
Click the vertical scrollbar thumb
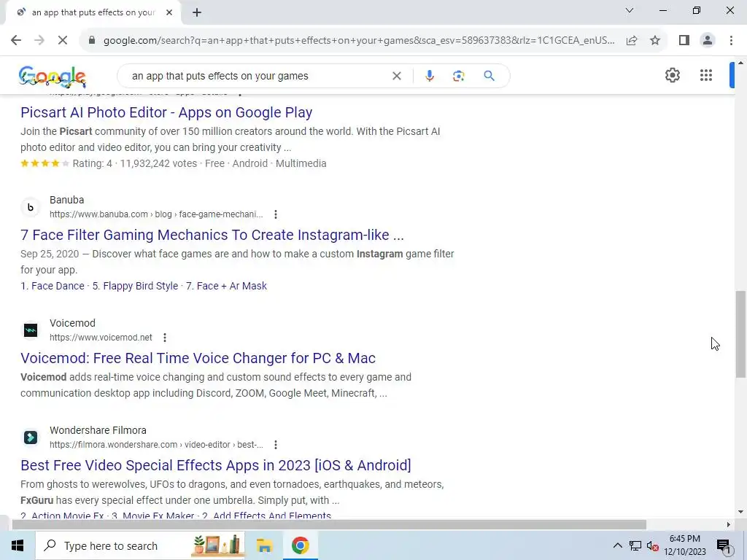click(740, 334)
